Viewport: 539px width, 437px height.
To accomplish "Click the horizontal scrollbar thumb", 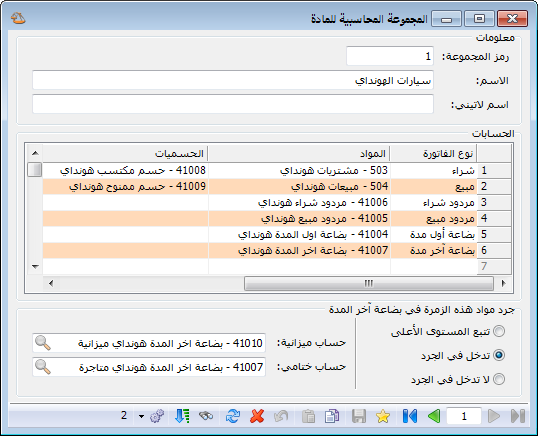I will 368,284.
